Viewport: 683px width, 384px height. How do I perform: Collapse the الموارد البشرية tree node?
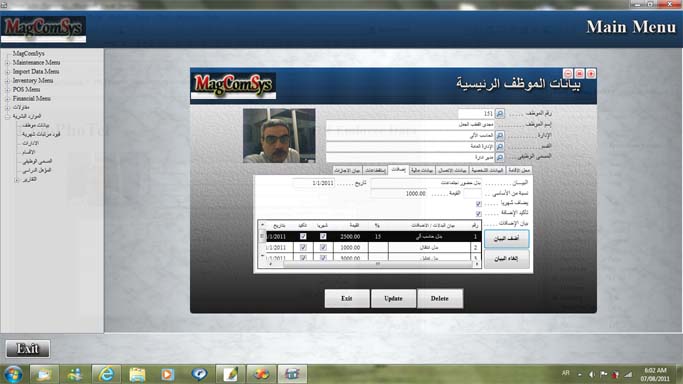(x=7, y=117)
